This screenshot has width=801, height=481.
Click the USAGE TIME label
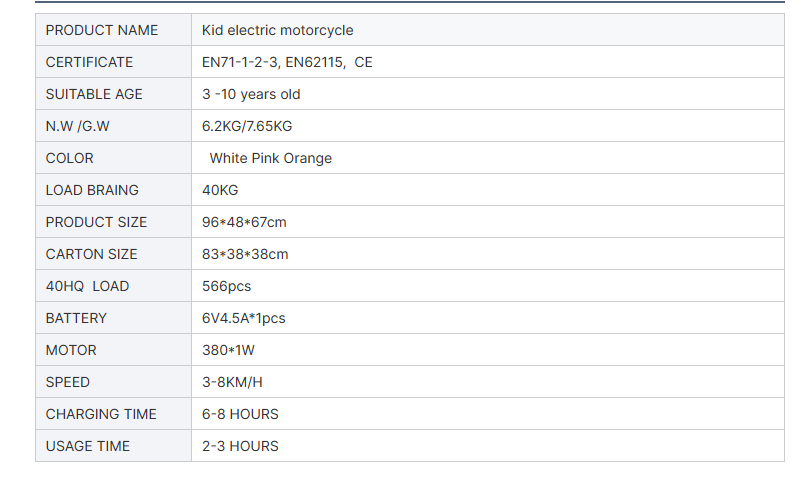click(88, 446)
